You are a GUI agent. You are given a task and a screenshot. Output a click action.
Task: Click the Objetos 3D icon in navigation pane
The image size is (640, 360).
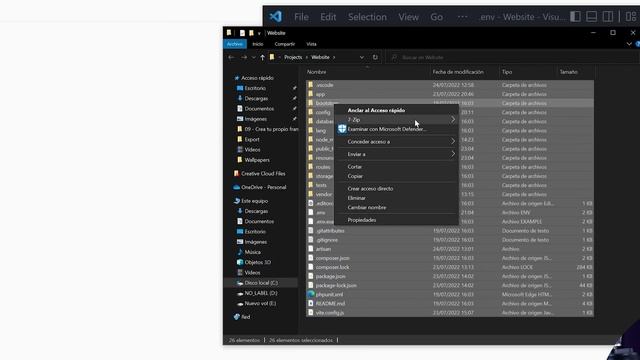click(x=240, y=262)
